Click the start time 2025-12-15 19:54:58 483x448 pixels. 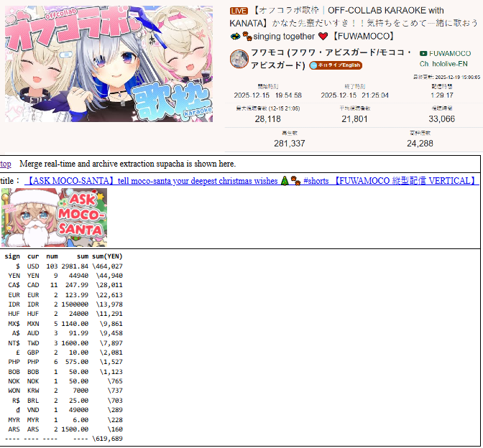tap(267, 95)
